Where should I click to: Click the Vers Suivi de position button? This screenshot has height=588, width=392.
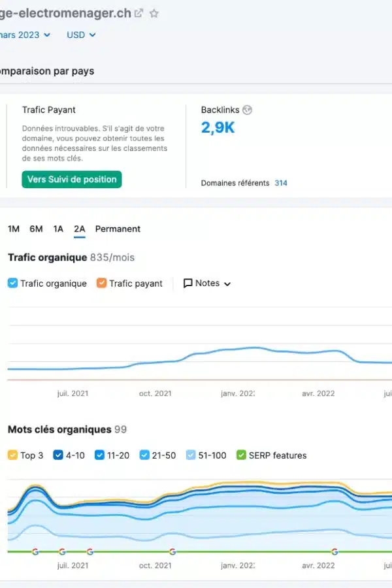pos(72,180)
